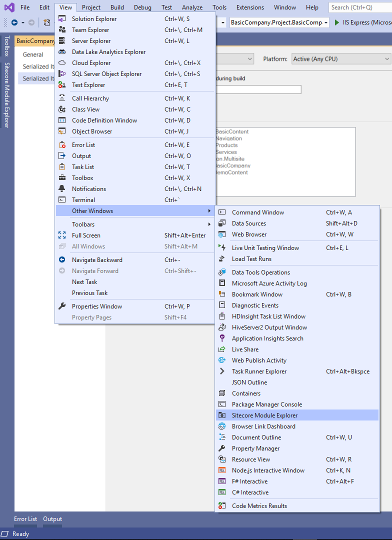Image resolution: width=392 pixels, height=540 pixels.
Task: Click the Live Unit Testing Window icon
Action: click(x=222, y=247)
